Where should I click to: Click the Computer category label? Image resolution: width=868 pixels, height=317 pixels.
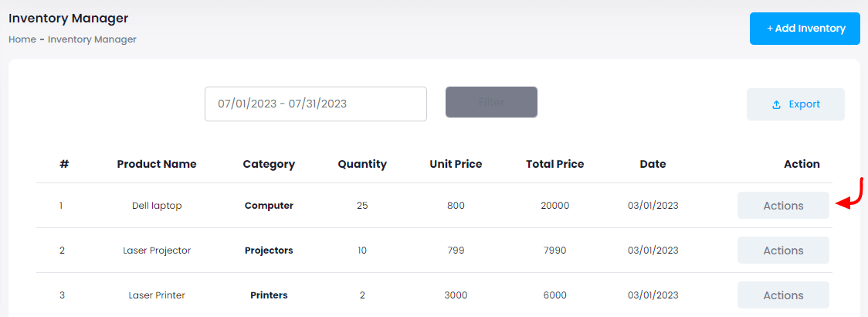(x=269, y=206)
